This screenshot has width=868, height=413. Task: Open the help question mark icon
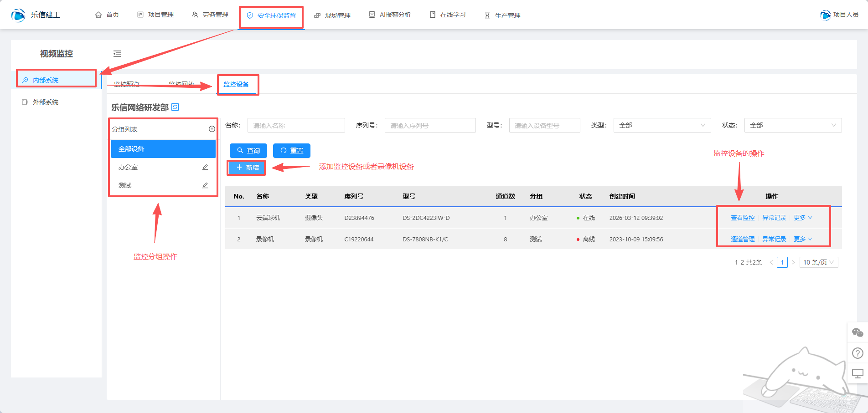point(857,353)
